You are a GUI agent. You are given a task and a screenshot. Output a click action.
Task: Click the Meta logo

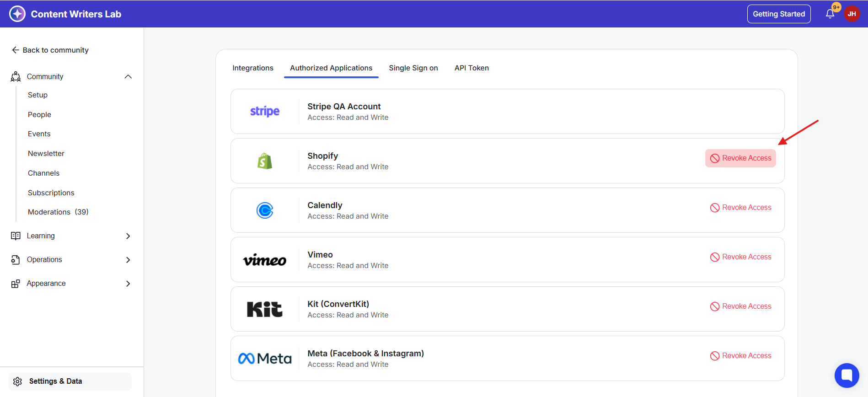pyautogui.click(x=265, y=359)
